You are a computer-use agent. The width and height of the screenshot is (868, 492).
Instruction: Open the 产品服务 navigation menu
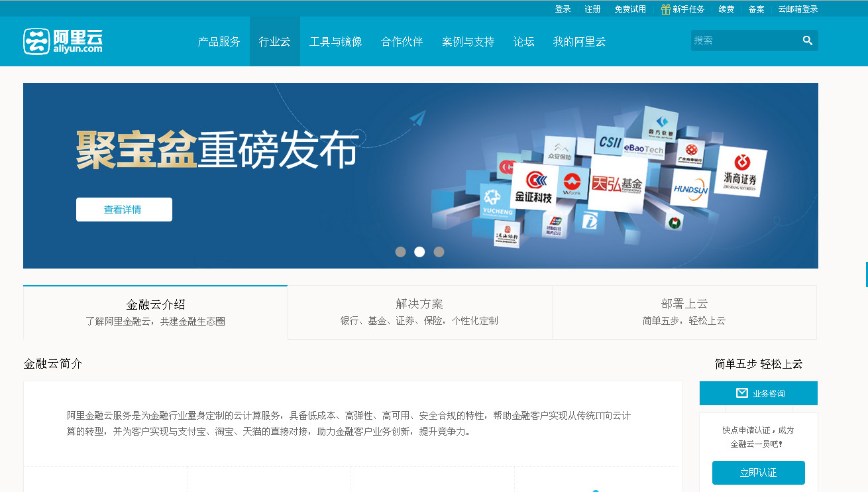pos(219,42)
